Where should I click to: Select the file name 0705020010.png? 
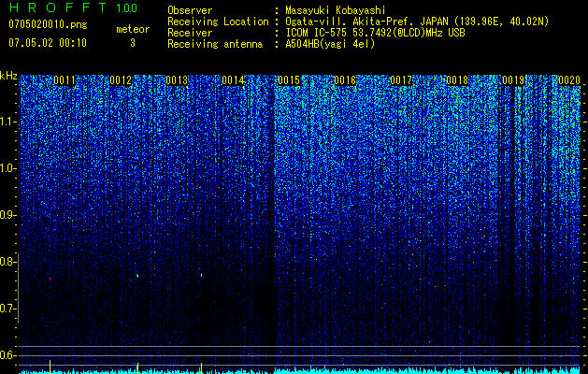click(x=48, y=25)
